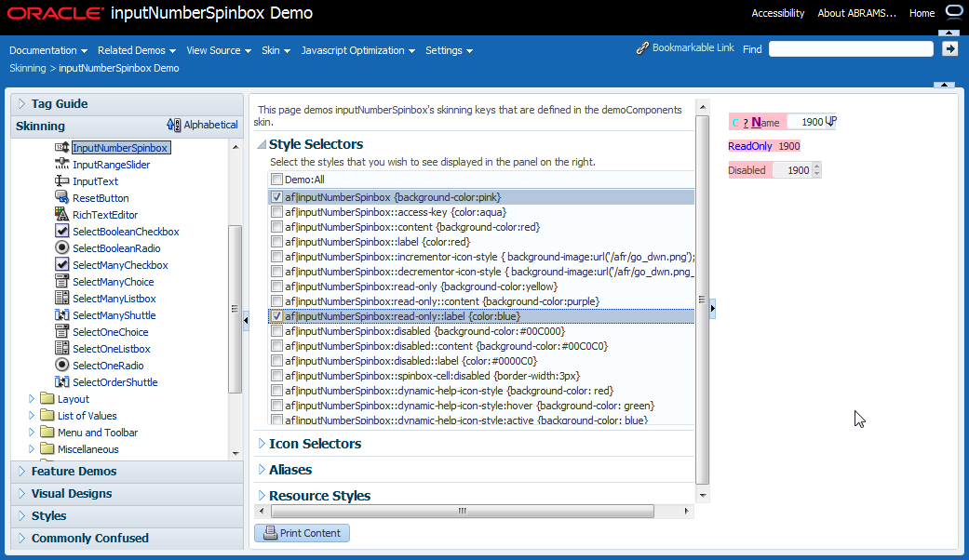Collapse the Style Selectors section
The width and height of the screenshot is (969, 560).
(262, 144)
